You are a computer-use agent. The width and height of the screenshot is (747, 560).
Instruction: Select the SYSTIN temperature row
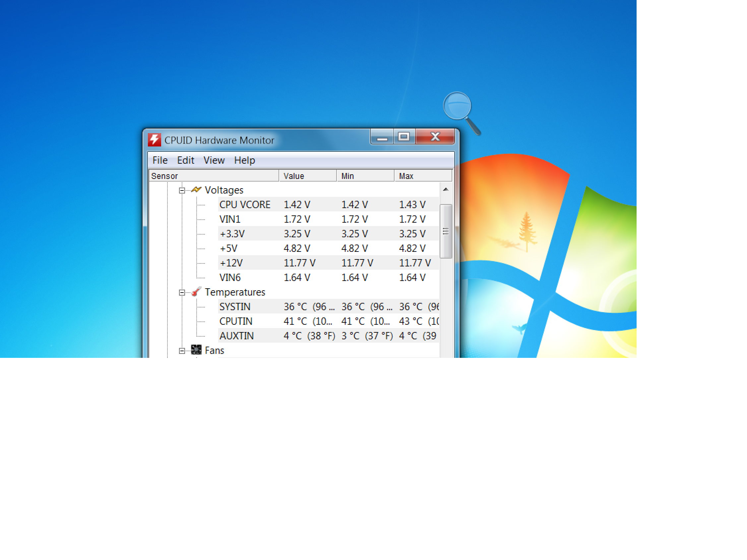click(x=328, y=307)
